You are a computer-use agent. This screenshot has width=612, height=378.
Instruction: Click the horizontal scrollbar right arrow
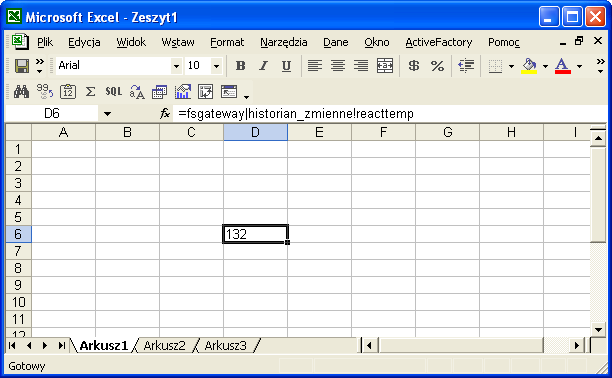(x=576, y=346)
